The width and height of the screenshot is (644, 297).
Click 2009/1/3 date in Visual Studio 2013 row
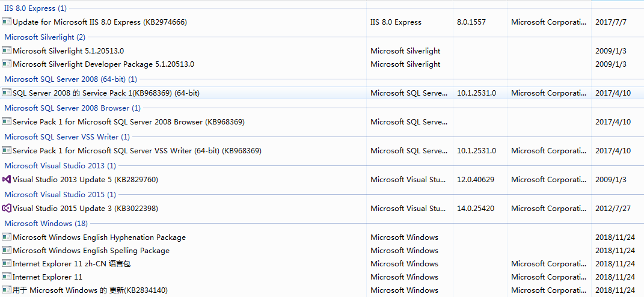[x=611, y=180]
